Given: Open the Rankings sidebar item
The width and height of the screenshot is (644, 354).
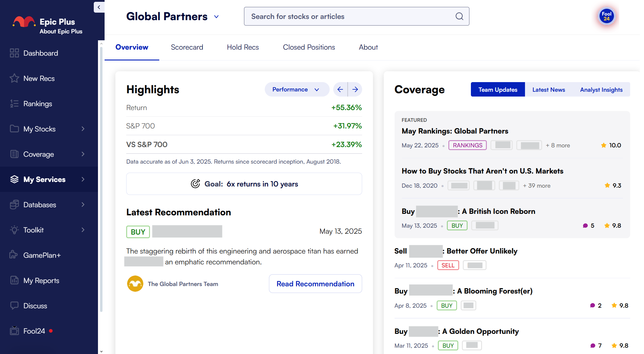Looking at the screenshot, I should (x=14, y=103).
